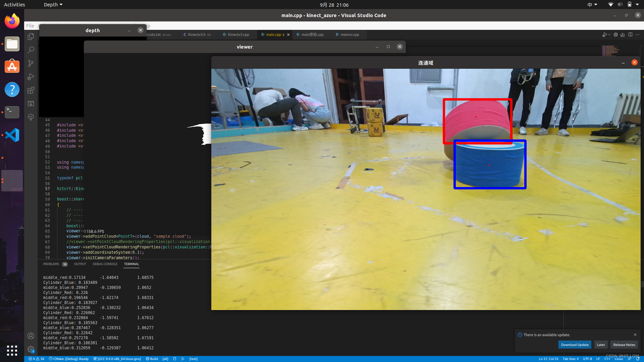
Task: Click the debug bug icon in the status bar
Action: point(175,359)
